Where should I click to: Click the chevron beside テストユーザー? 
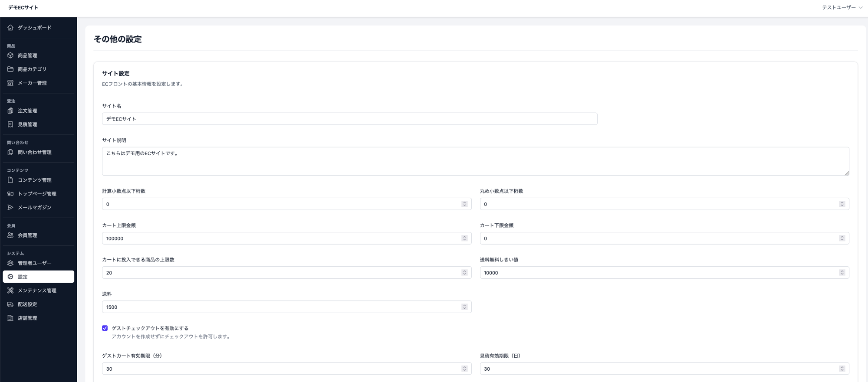click(x=861, y=7)
